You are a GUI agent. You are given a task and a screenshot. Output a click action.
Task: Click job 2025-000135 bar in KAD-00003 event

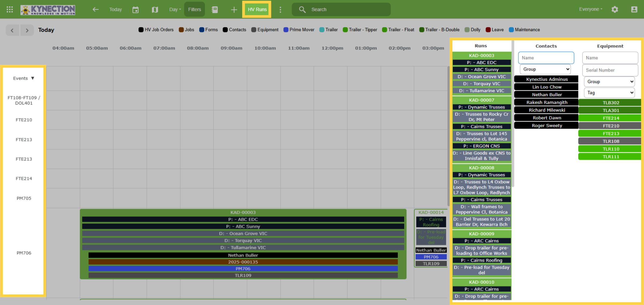point(243,262)
